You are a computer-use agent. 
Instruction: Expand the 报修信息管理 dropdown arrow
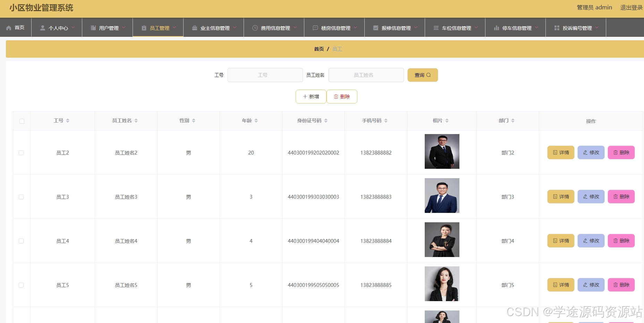point(416,27)
